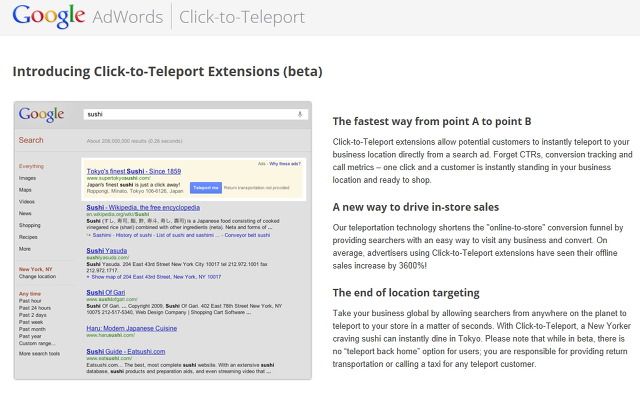
Task: Open Haru: Modern Japanese Cuisine link
Action: (x=131, y=328)
